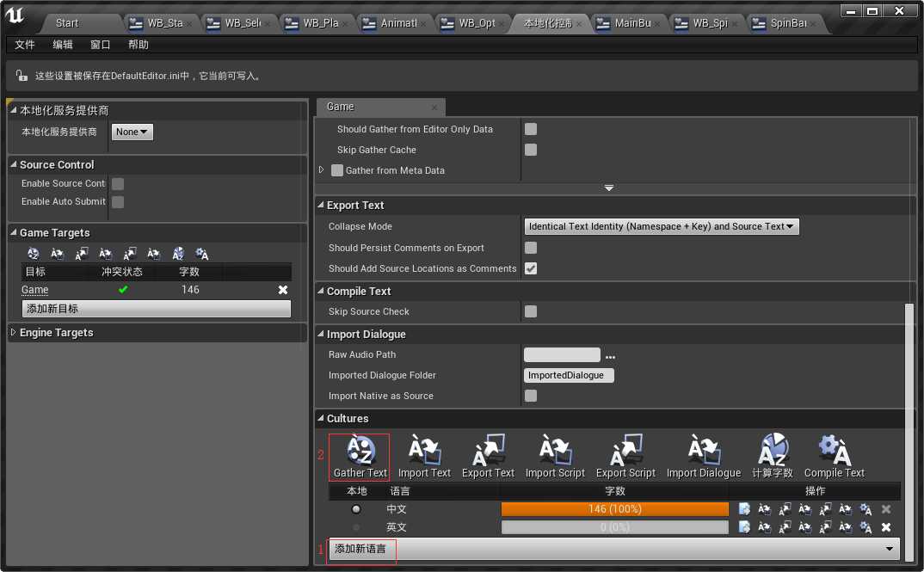Click the lock icon beside DefaultEditor.ini message
Image resolution: width=924 pixels, height=572 pixels.
click(x=22, y=76)
